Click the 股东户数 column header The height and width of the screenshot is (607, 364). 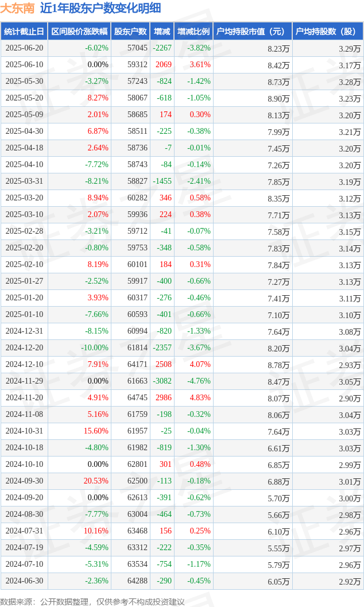(x=130, y=32)
